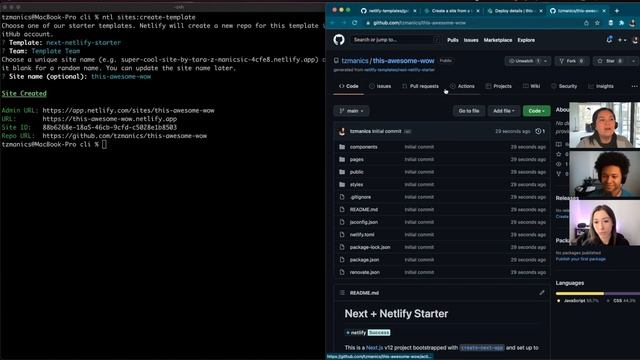Open the netlify-templates source template link
Screen dimensions: 640x360
point(399,70)
